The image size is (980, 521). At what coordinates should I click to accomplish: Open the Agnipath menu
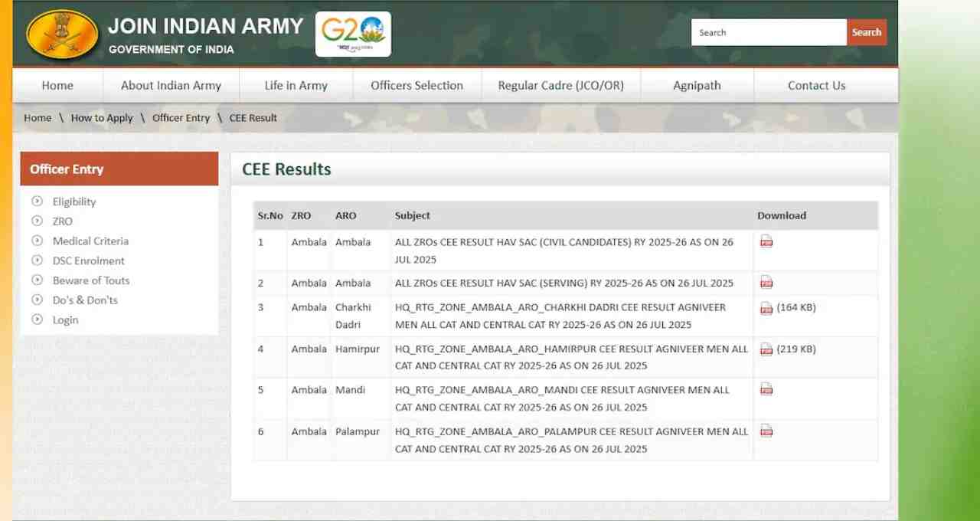click(697, 86)
